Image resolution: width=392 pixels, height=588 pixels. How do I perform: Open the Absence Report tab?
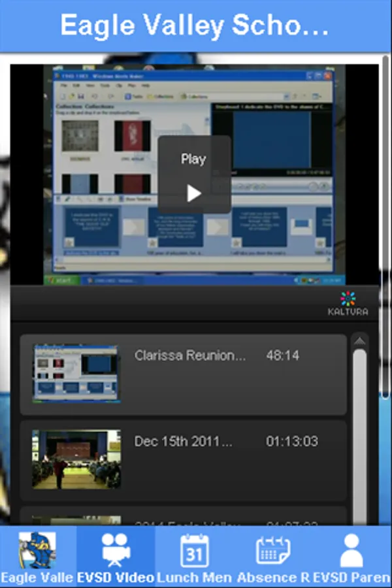[272, 557]
